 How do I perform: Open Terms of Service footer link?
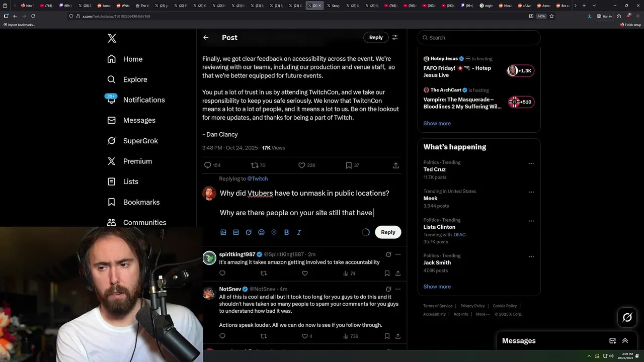coord(438,306)
